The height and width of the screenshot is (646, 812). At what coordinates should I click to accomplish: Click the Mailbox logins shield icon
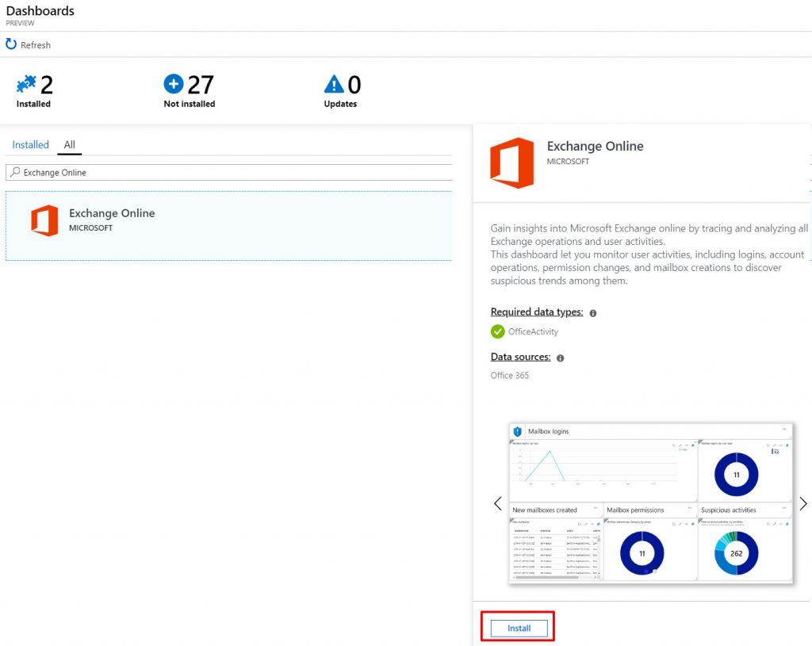click(x=517, y=431)
